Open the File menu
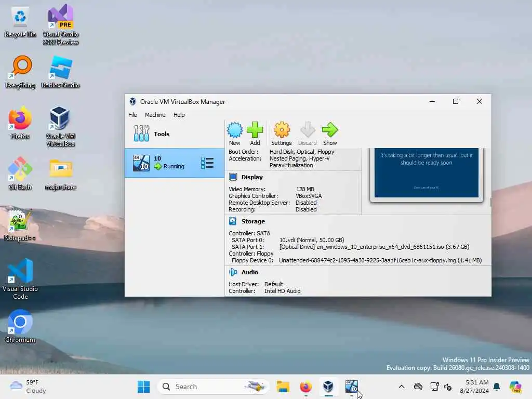 (132, 115)
